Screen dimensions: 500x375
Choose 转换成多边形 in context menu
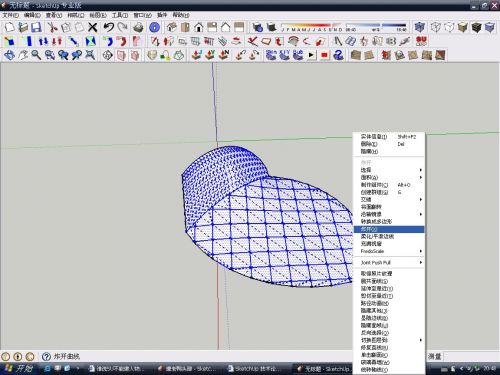[389, 222]
